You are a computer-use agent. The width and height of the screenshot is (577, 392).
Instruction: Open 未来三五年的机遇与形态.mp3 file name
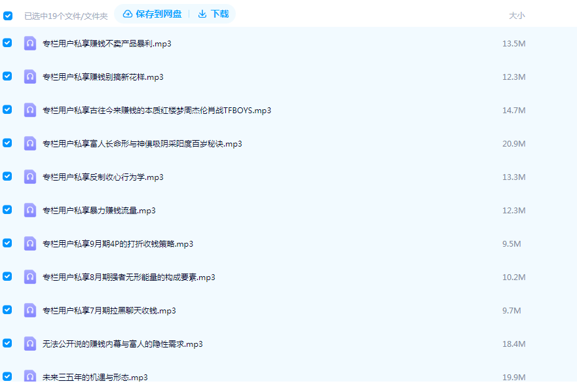pos(95,378)
